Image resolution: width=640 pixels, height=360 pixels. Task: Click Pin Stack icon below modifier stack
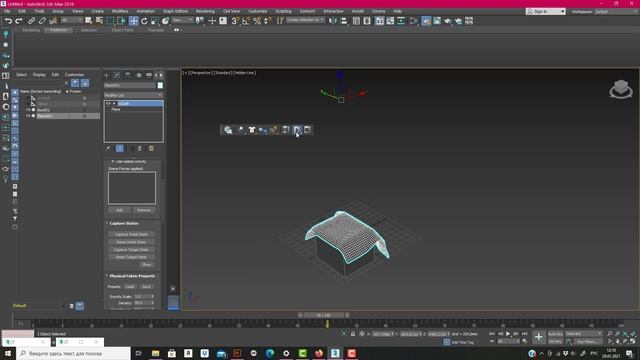(x=108, y=149)
